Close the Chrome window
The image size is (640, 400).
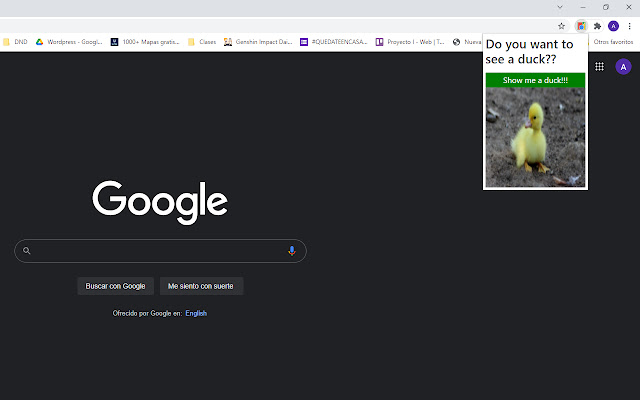[629, 7]
